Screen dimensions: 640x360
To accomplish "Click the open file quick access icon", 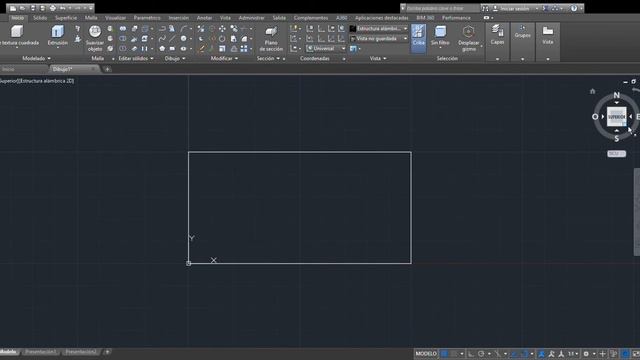I will point(23,8).
